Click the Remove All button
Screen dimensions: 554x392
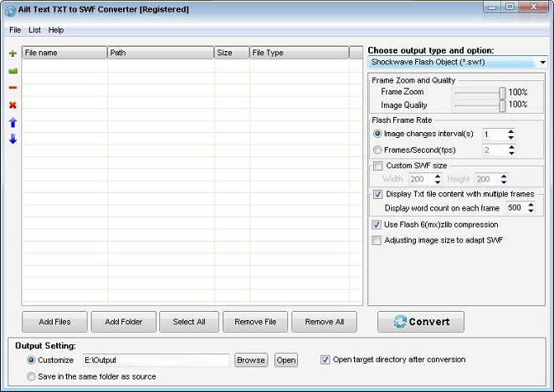point(325,322)
